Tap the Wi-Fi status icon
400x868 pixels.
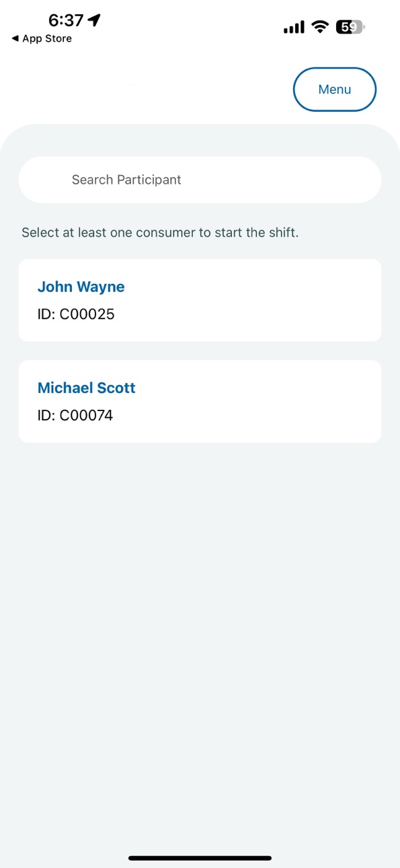click(320, 27)
